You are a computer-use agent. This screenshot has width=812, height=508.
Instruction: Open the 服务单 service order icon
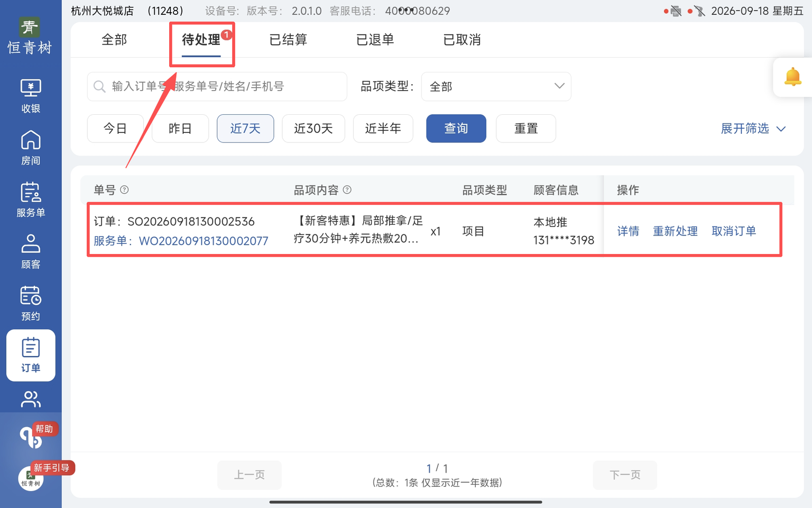[31, 199]
